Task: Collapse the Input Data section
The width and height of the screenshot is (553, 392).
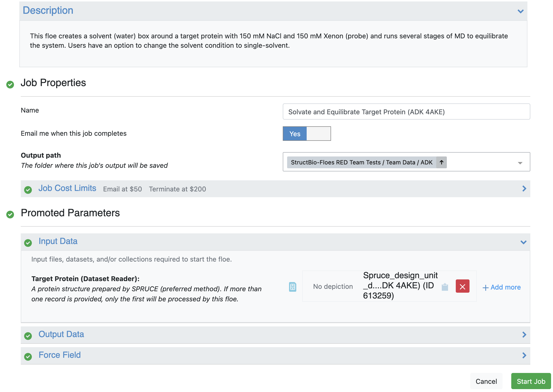Action: (x=523, y=242)
